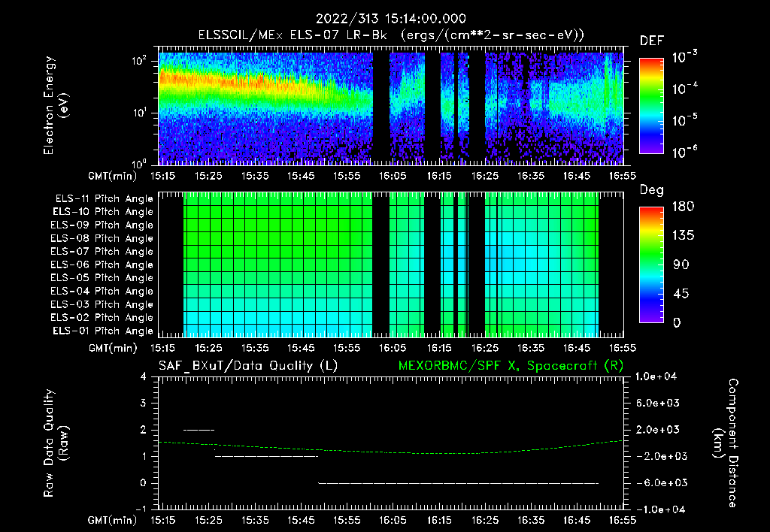Click the 135 tick on Deg scale
This screenshot has width=770, height=532.
(x=683, y=236)
